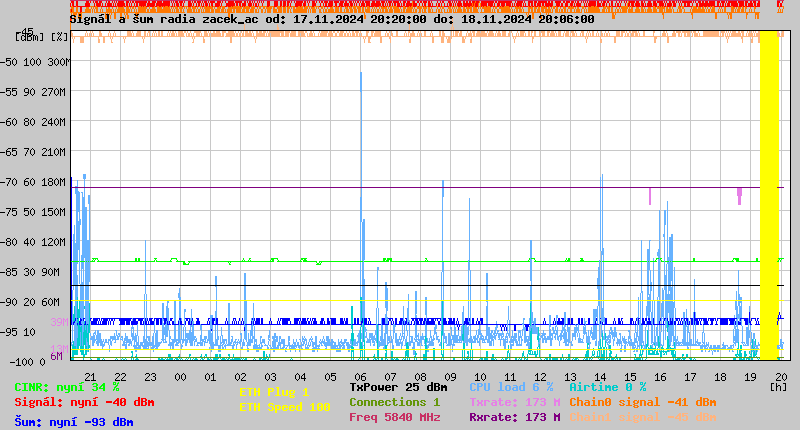Click the pink '39M' rate label
The width and height of the screenshot is (800, 430).
pyautogui.click(x=59, y=322)
